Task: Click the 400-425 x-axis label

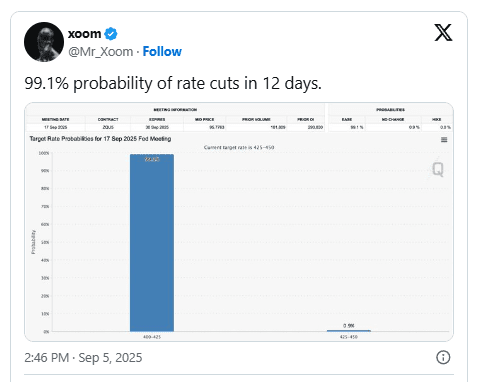Action: coord(152,337)
